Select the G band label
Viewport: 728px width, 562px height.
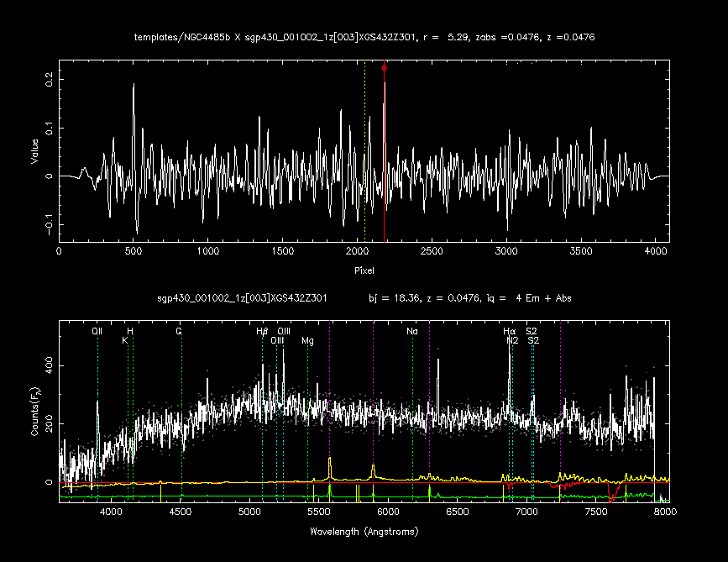pyautogui.click(x=179, y=331)
